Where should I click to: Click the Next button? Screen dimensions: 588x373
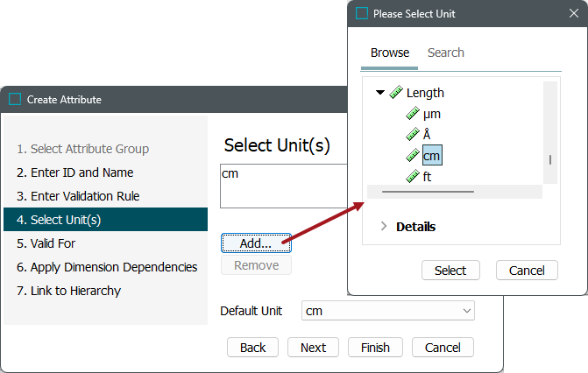pyautogui.click(x=313, y=348)
